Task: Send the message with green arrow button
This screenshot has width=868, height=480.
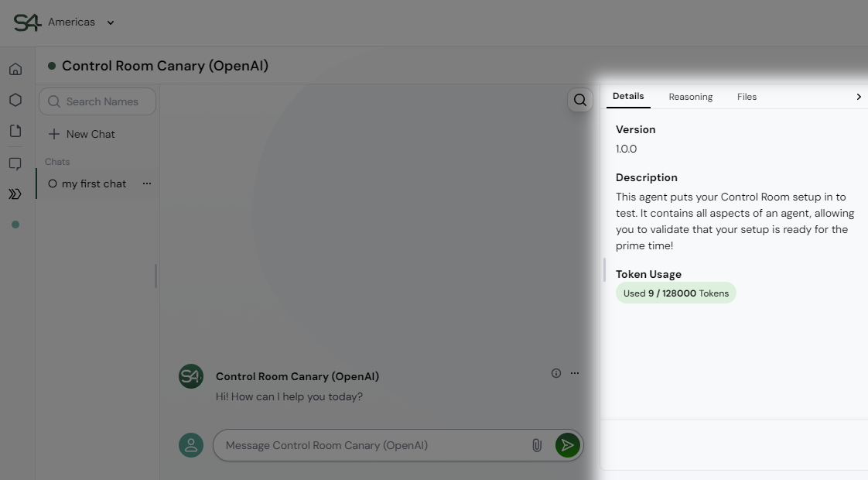Action: tap(567, 445)
